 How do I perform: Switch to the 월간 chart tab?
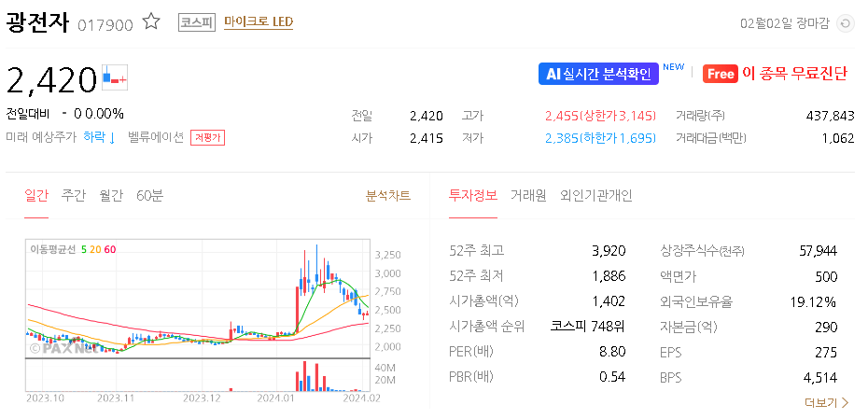(x=111, y=195)
